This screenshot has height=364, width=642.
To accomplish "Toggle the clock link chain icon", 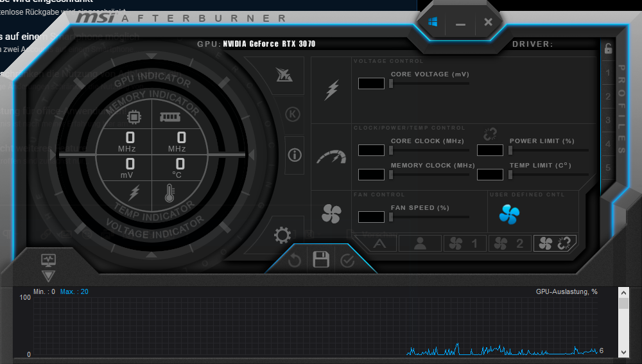I will (490, 134).
